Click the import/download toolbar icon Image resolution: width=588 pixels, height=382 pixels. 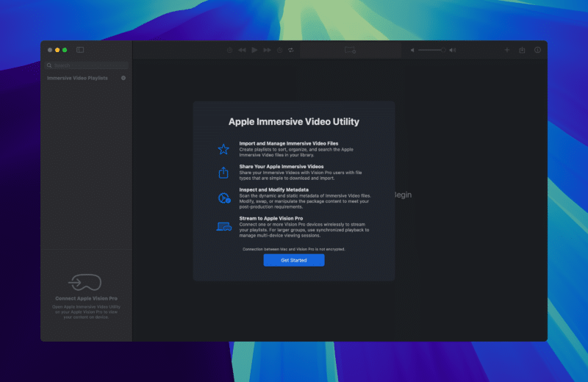coord(522,50)
